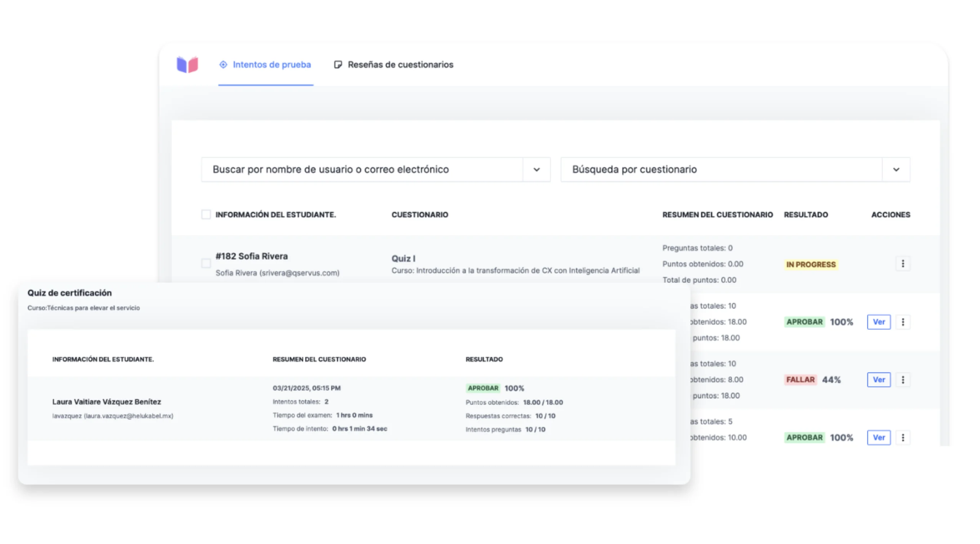Click Ver button on the first APROBAR 100% row

point(879,322)
